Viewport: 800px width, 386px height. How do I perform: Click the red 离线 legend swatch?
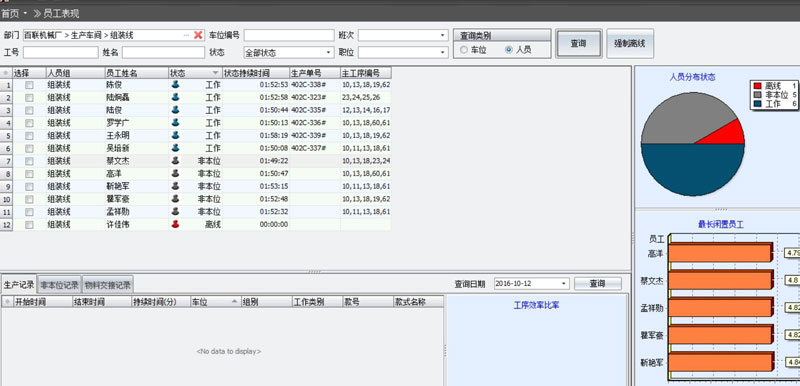tap(757, 86)
